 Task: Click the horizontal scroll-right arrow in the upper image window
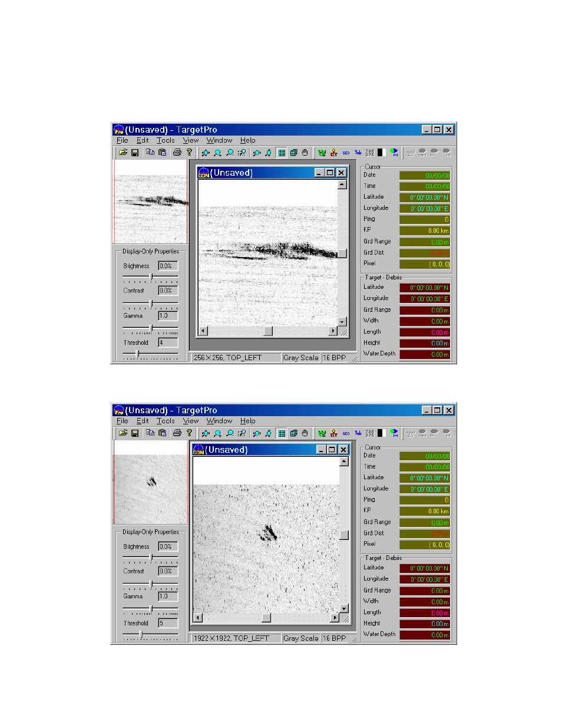coord(333,331)
